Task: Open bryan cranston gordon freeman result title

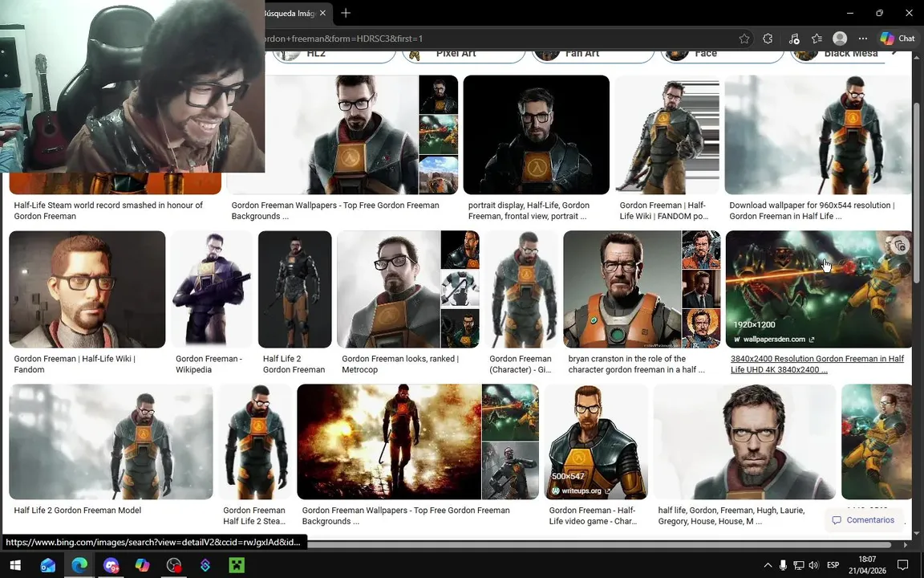Action: [636, 364]
